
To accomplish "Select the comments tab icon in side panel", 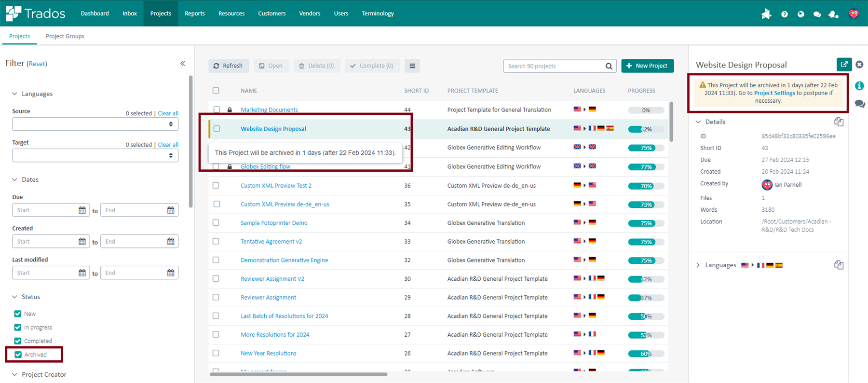I will click(x=859, y=104).
